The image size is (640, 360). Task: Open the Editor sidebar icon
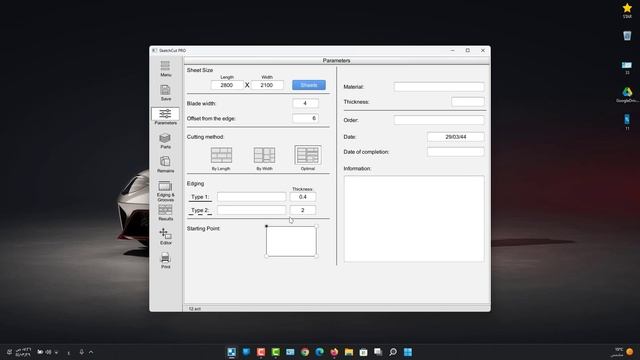click(165, 236)
